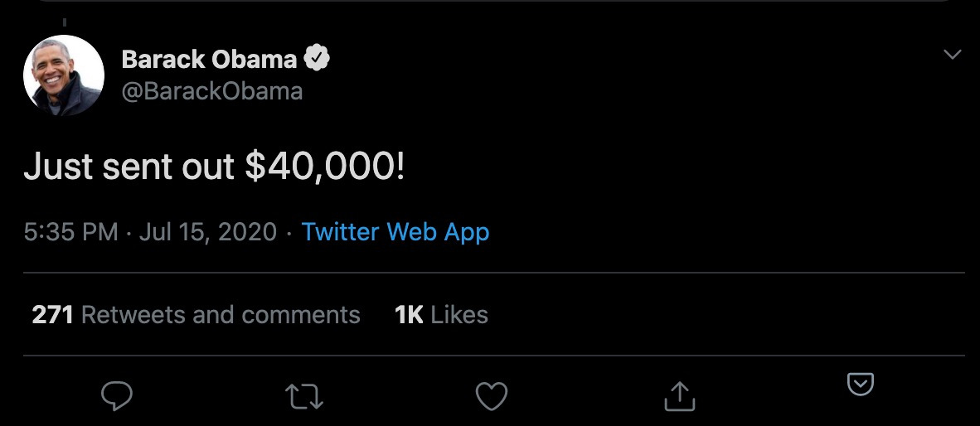980x426 pixels.
Task: Click the tweet text 'Just sent out'
Action: (x=129, y=167)
